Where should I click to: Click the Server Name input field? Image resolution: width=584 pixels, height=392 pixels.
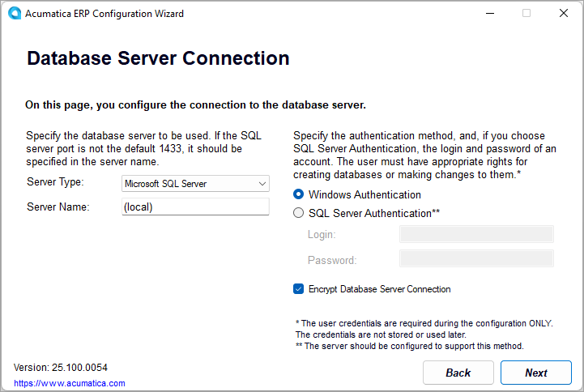click(x=194, y=207)
